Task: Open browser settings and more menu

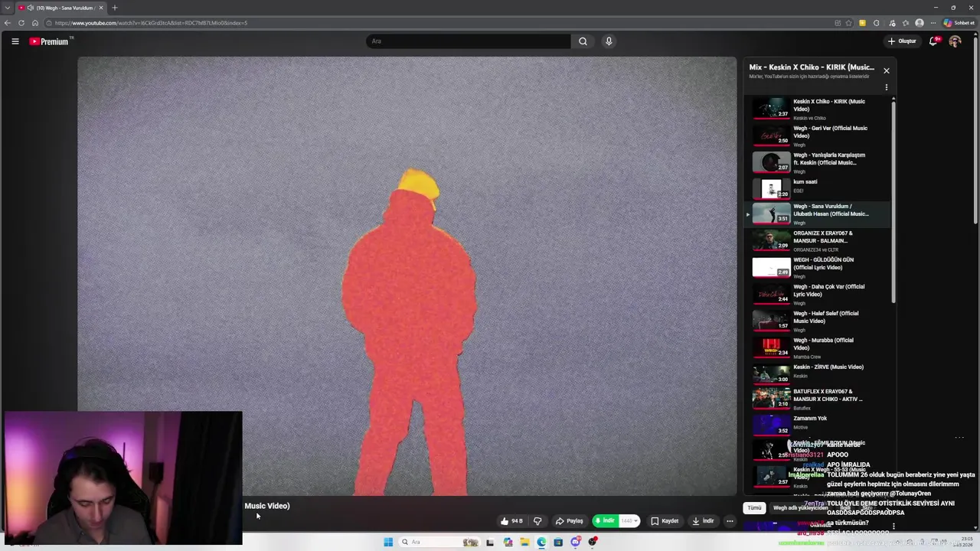Action: [933, 23]
